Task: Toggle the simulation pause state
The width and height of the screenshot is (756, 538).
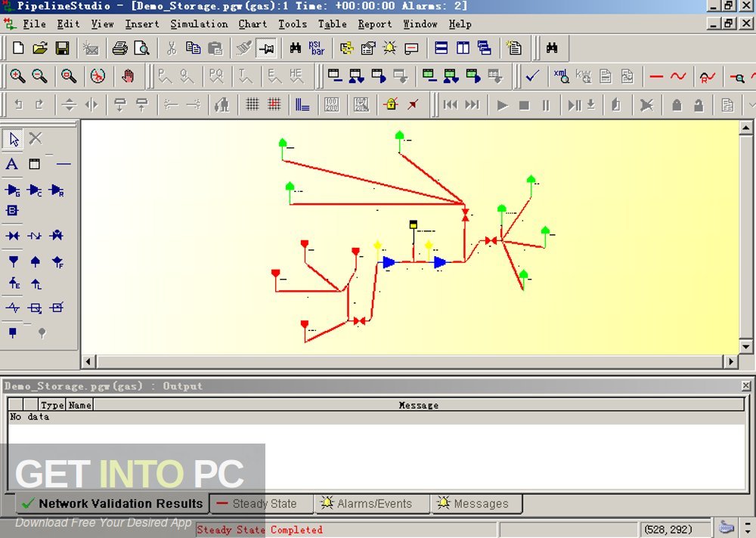Action: pos(546,105)
